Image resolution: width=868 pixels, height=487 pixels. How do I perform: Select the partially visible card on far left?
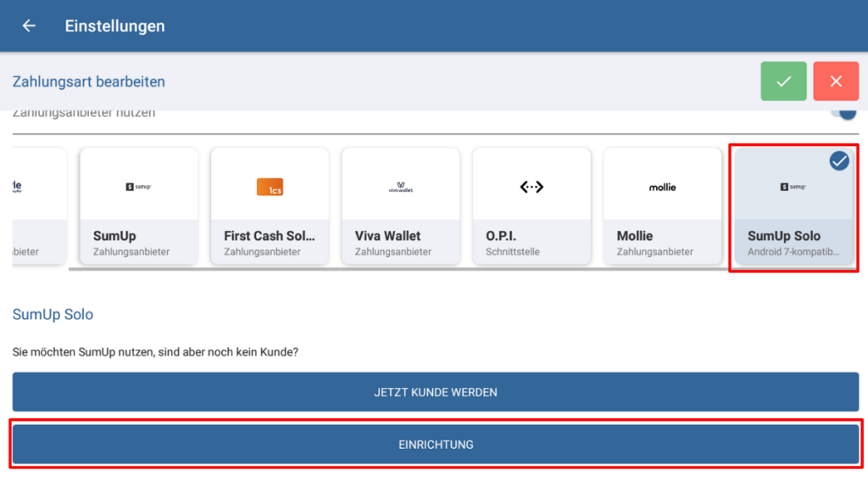click(39, 206)
